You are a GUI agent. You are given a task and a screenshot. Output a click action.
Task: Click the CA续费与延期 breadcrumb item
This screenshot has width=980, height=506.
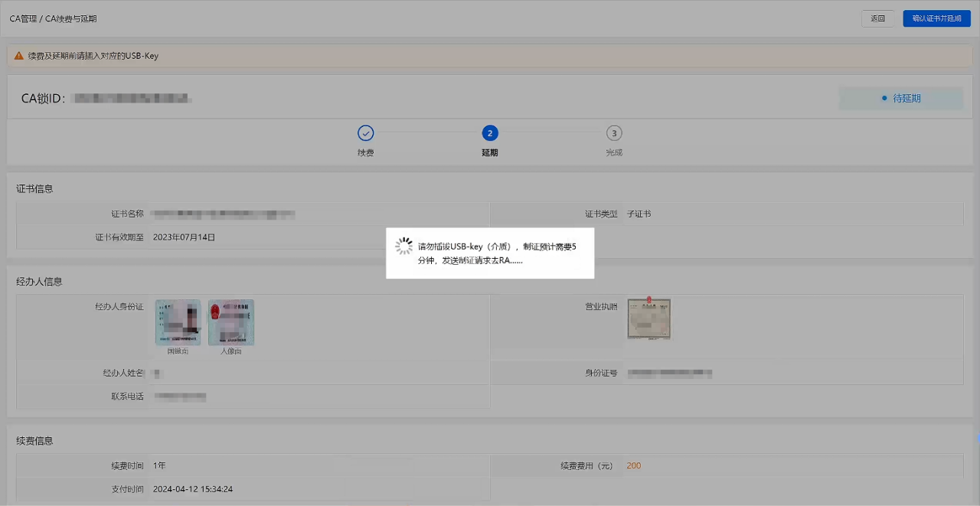[71, 18]
